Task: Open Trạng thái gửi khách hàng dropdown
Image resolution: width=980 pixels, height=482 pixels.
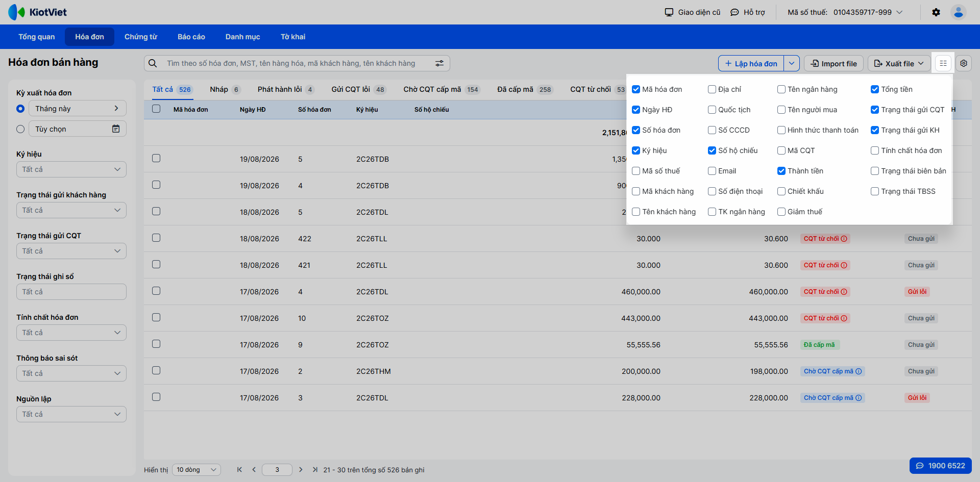Action: 71,210
